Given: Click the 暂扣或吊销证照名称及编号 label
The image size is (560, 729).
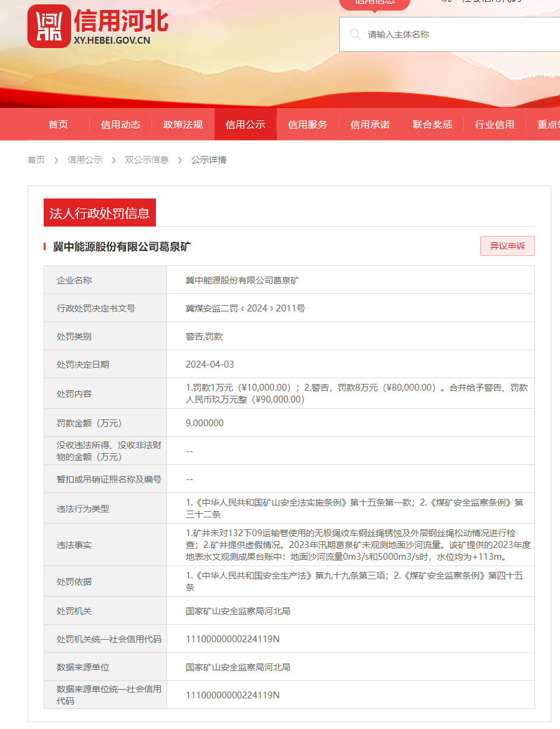Looking at the screenshot, I should (x=109, y=479).
